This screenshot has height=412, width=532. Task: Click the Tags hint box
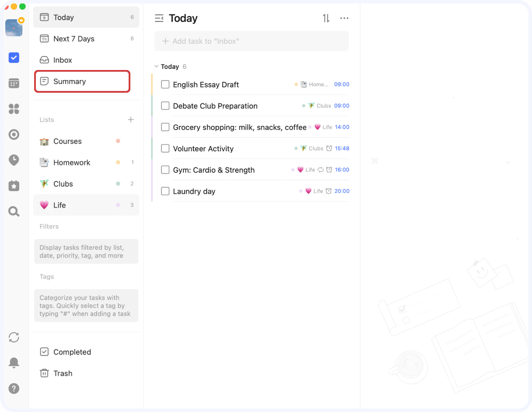pyautogui.click(x=86, y=306)
